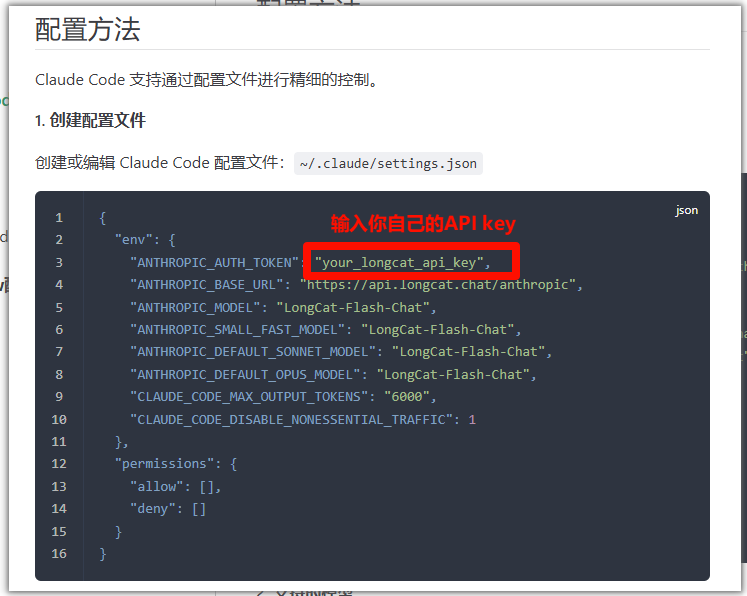747x596 pixels.
Task: Click the "allow" key on line 13
Action: point(157,486)
